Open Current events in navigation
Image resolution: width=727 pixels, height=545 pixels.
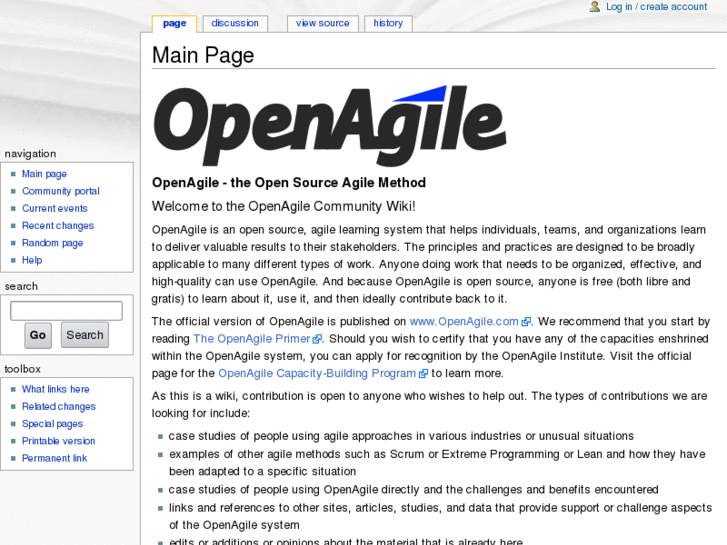coord(55,208)
